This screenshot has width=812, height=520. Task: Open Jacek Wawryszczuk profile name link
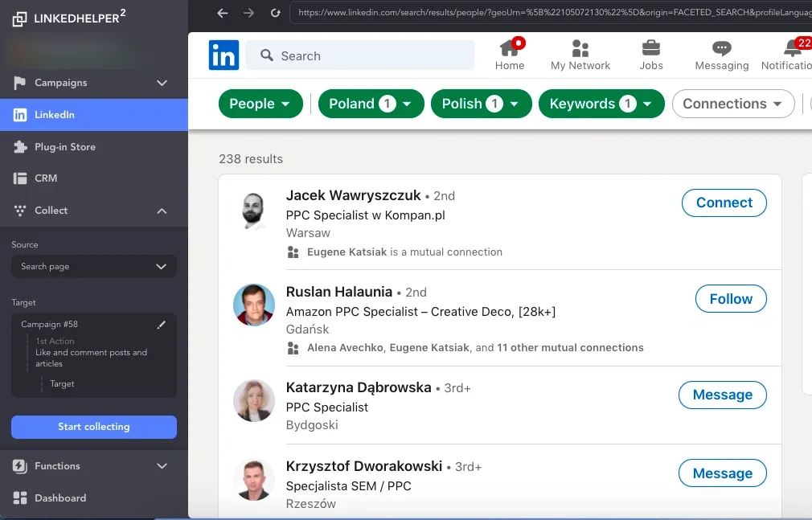pos(353,196)
